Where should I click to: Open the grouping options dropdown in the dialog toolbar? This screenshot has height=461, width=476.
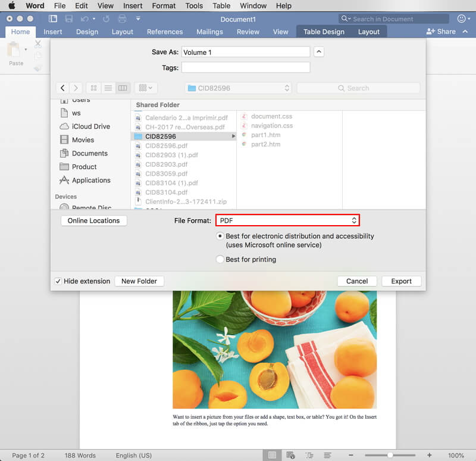[x=146, y=88]
